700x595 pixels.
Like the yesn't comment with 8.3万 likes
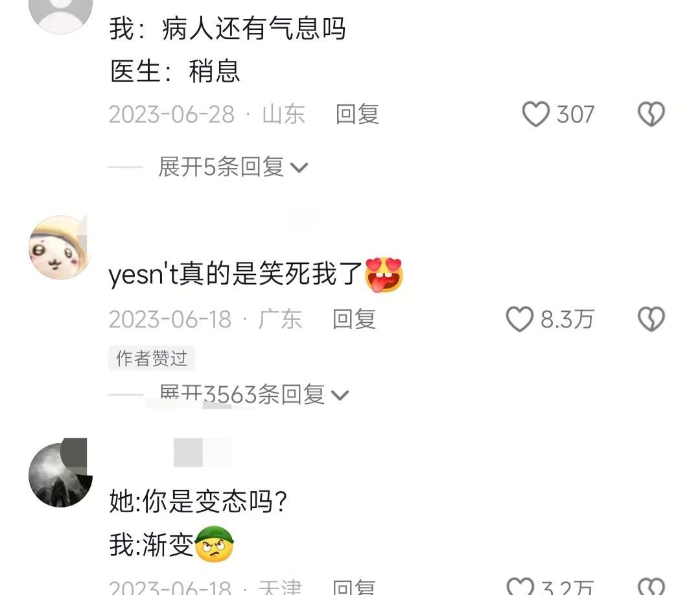point(519,319)
